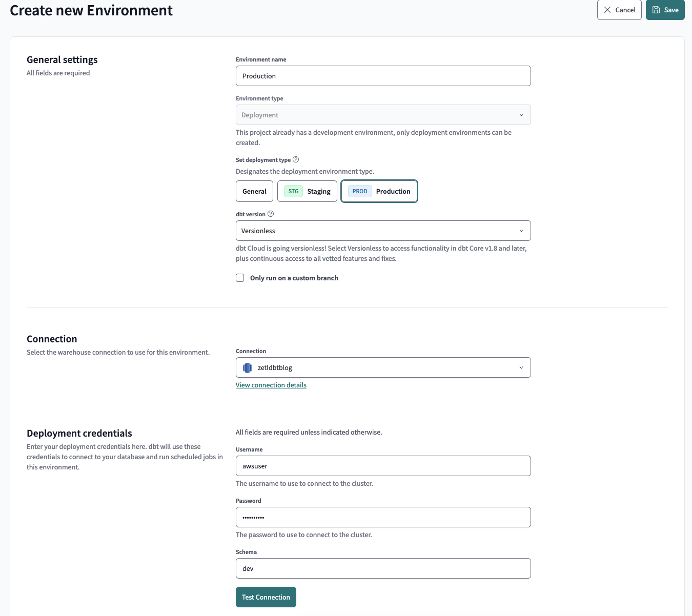Screen dimensions: 692x616
Task: Edit the Environment name field
Action: (x=383, y=76)
